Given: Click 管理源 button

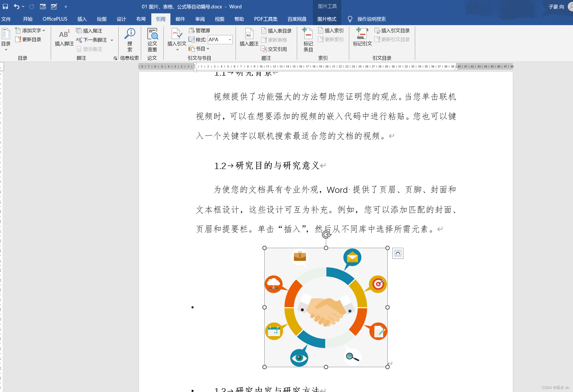Looking at the screenshot, I should tap(200, 31).
